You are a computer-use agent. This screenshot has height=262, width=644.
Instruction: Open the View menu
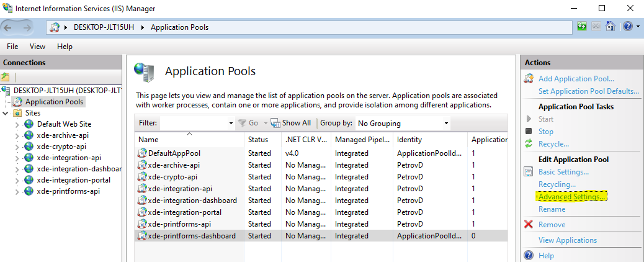tap(37, 47)
